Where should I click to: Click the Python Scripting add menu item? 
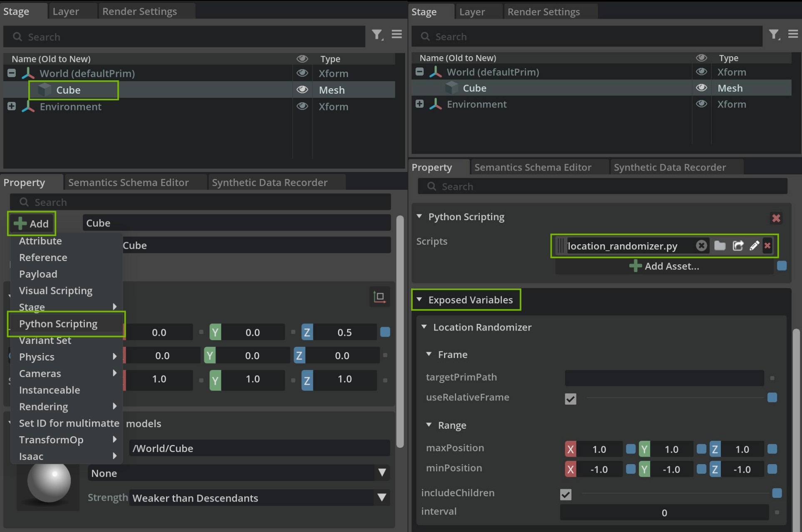point(58,323)
